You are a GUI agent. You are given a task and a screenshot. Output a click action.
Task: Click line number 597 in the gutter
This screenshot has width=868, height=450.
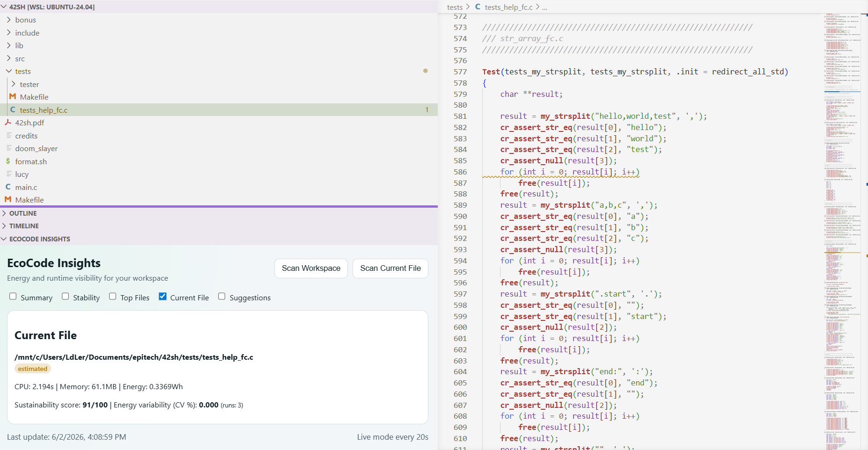click(x=460, y=294)
